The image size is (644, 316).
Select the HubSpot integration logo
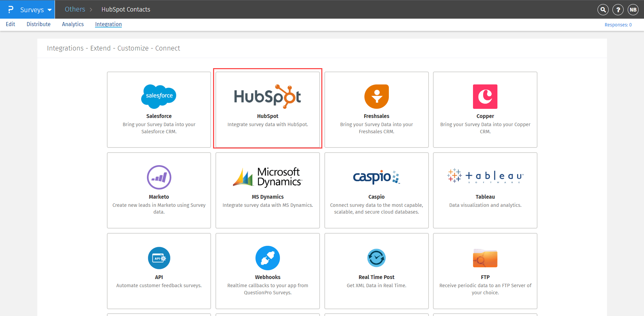click(x=267, y=97)
